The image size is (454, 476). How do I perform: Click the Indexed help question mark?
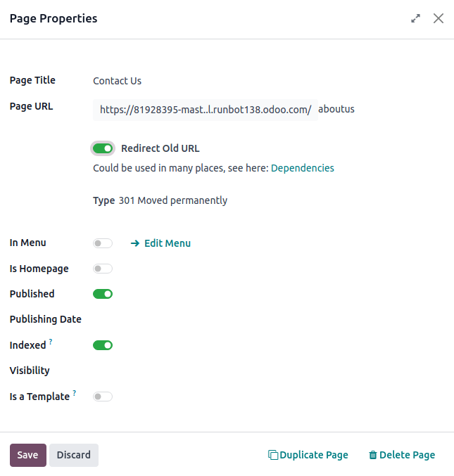point(51,342)
